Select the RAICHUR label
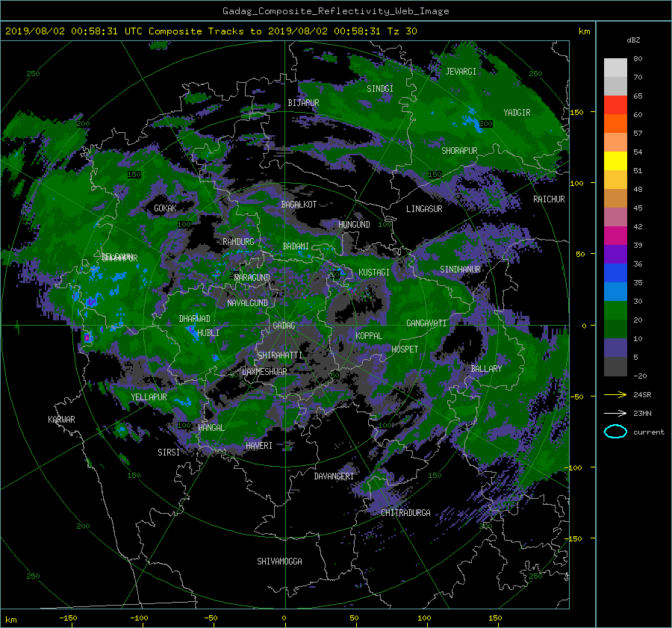 [x=549, y=199]
